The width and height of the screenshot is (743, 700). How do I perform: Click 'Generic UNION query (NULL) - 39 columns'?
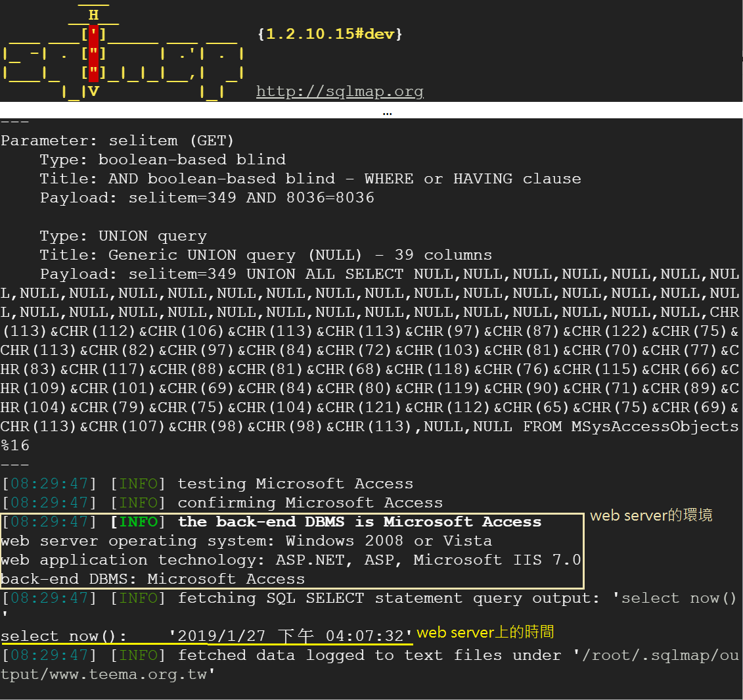pos(300,255)
